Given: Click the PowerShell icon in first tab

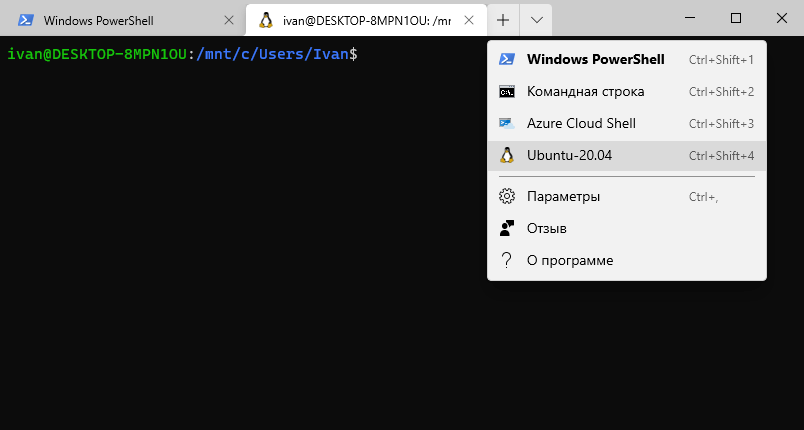Looking at the screenshot, I should pos(26,20).
